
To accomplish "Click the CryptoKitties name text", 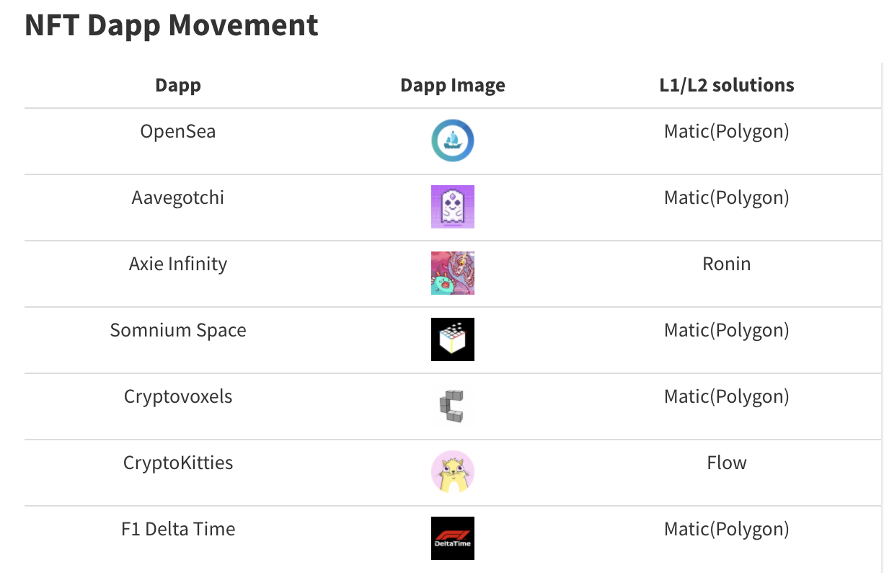I will coord(178,463).
